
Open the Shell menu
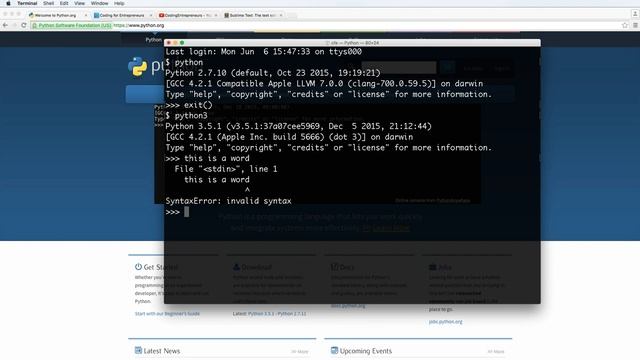[49, 3]
